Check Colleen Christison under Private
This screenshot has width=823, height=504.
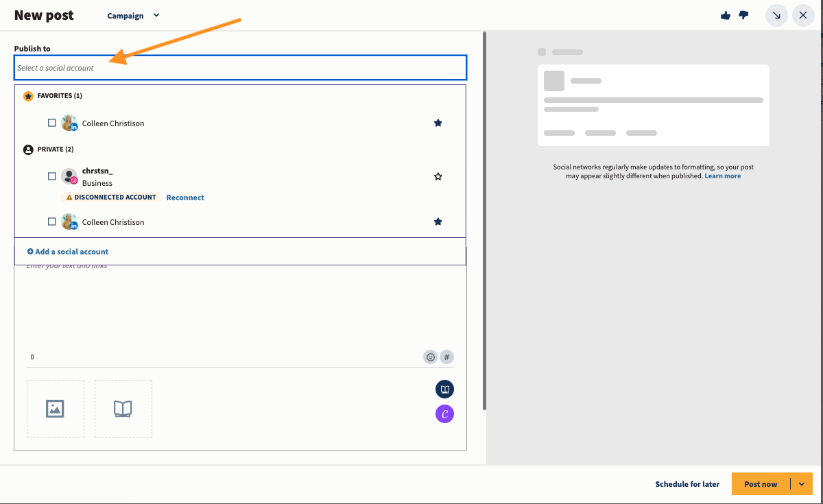tap(52, 222)
